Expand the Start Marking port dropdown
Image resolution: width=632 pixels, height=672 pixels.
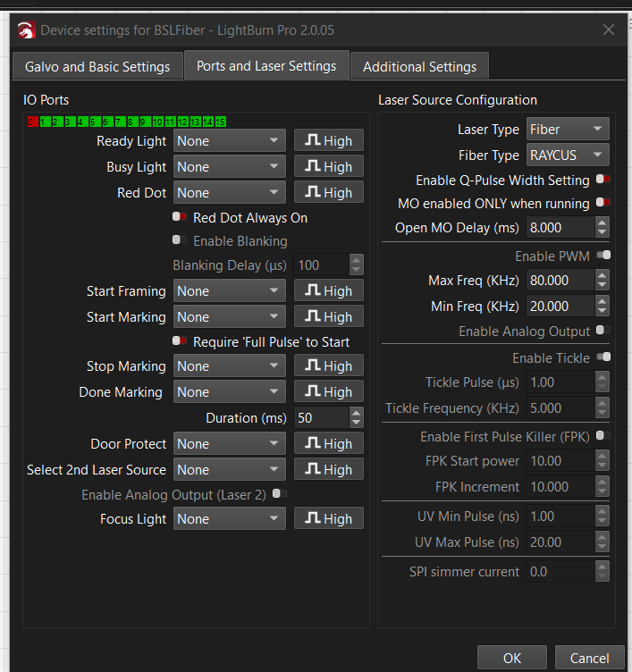point(229,317)
